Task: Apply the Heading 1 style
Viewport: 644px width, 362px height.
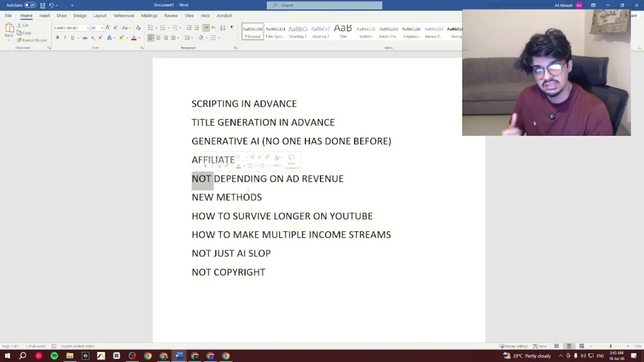Action: (x=298, y=31)
